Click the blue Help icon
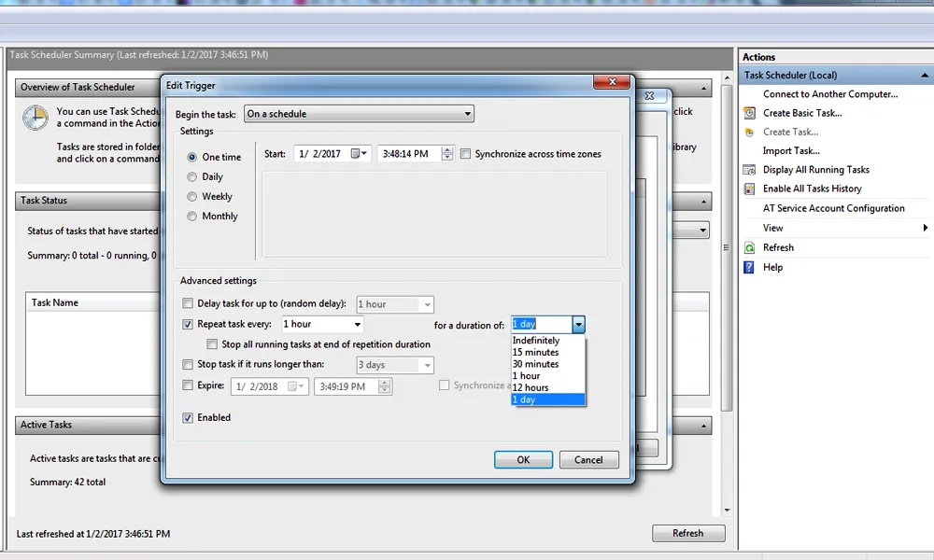 point(749,267)
